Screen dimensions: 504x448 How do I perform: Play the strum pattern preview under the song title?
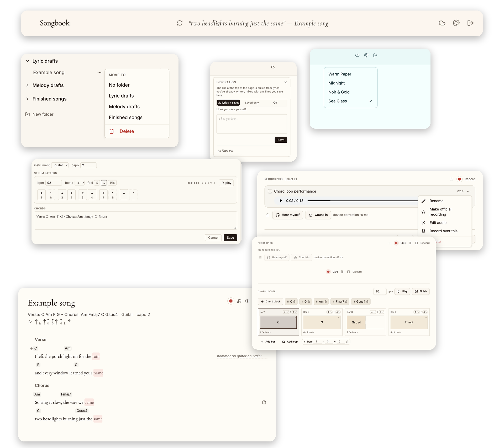point(30,322)
